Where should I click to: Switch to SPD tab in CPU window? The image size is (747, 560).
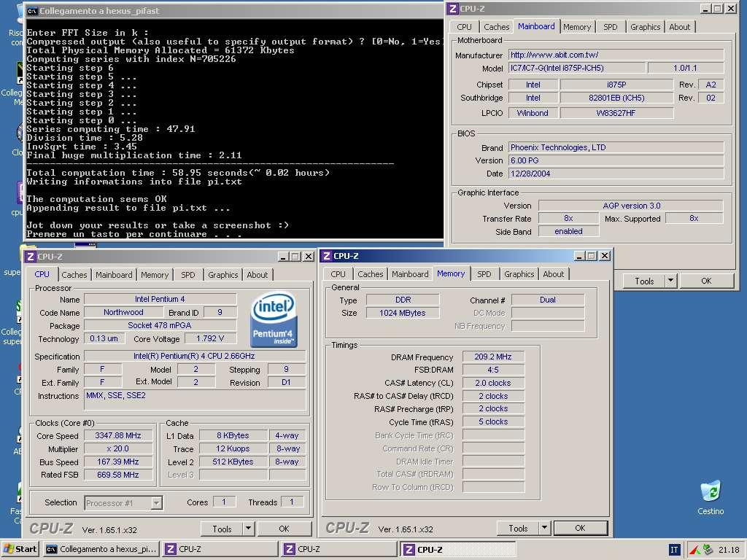(188, 275)
